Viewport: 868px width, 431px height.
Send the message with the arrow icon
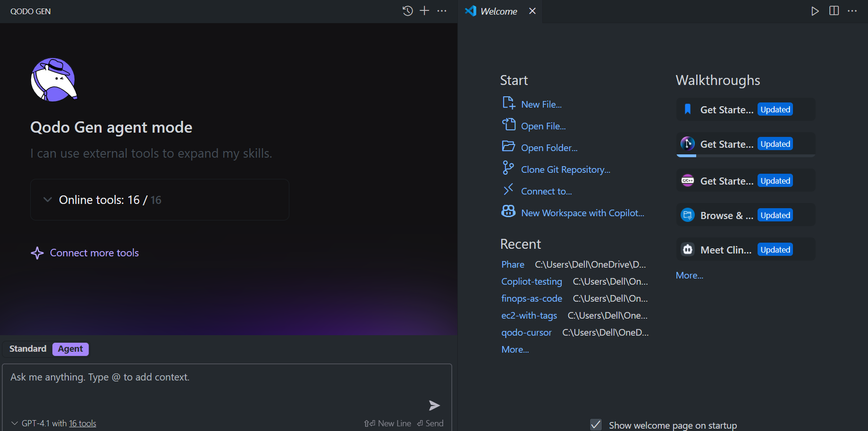[434, 406]
